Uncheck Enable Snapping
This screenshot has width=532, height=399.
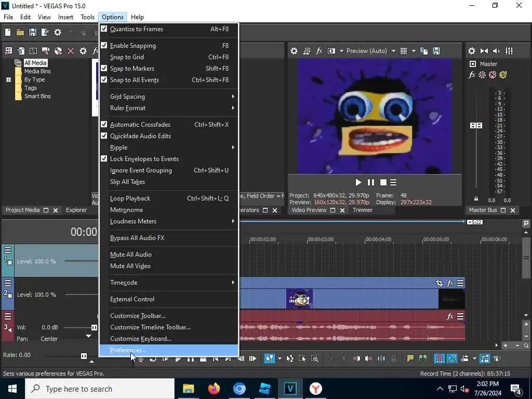coord(169,46)
